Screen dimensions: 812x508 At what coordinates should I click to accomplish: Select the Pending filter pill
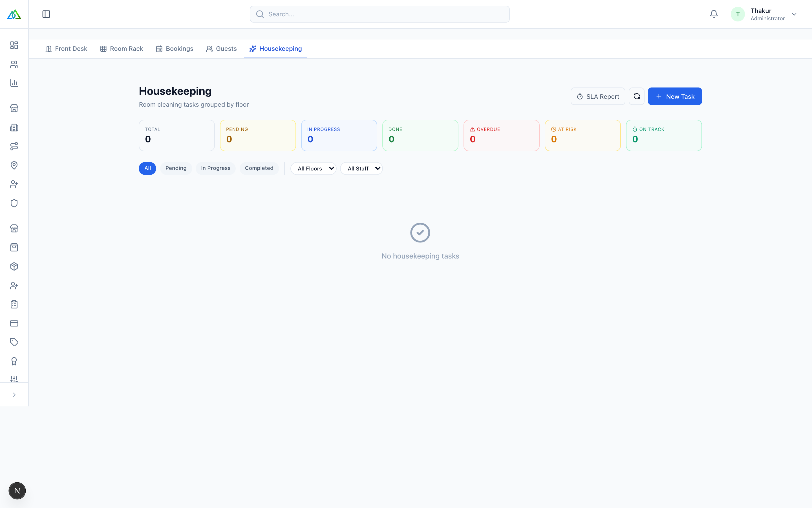coord(176,168)
